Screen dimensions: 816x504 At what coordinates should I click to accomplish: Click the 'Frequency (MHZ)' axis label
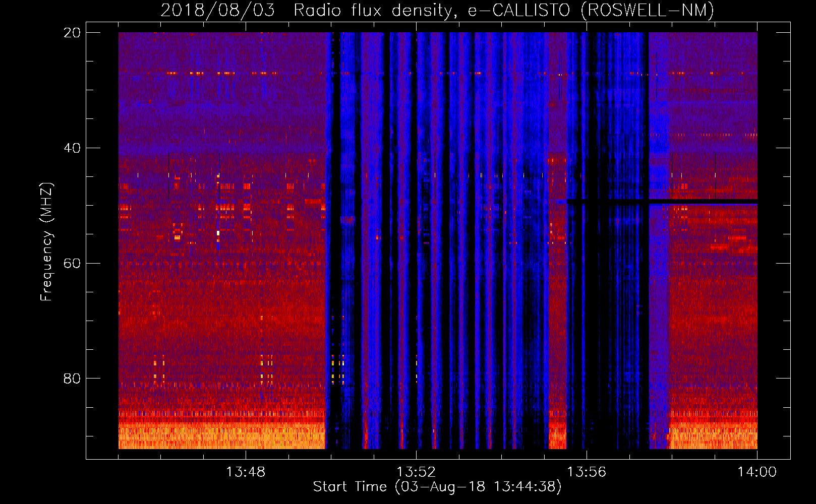(46, 242)
